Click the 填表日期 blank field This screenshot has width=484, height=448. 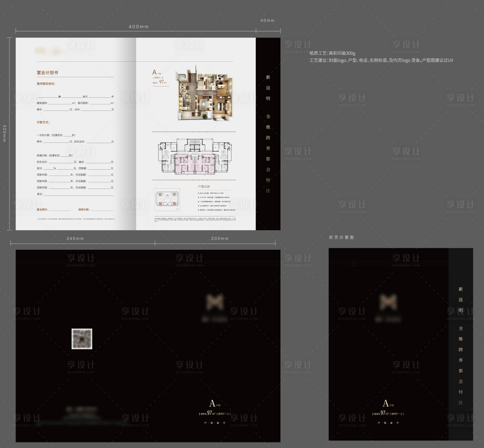[x=102, y=210]
